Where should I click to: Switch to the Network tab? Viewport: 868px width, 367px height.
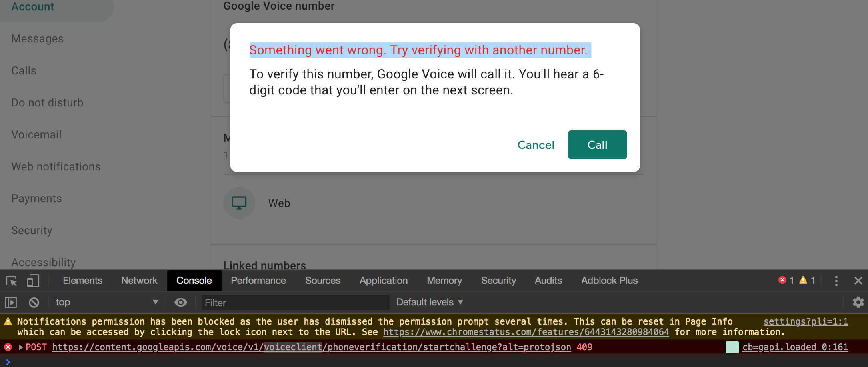[x=139, y=281]
